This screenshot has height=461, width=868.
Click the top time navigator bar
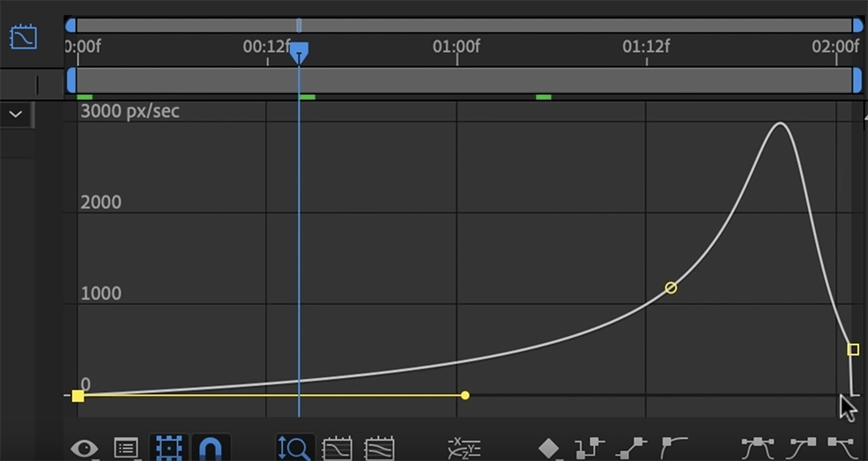[x=464, y=26]
